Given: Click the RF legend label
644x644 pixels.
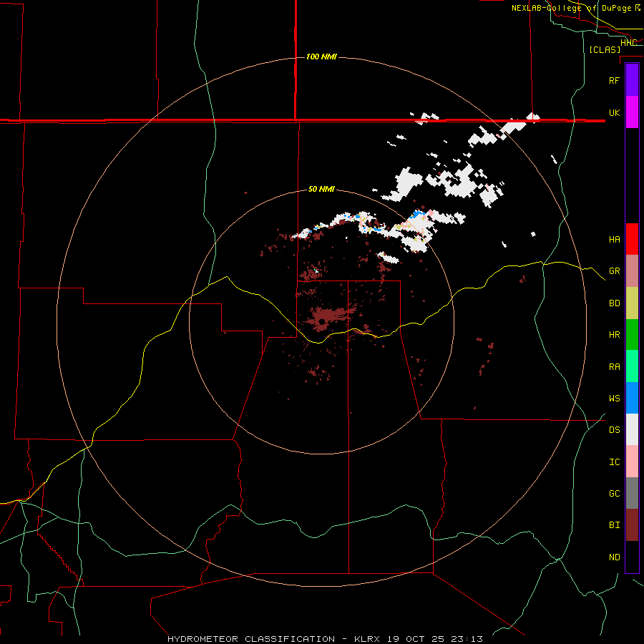Looking at the screenshot, I should pyautogui.click(x=615, y=80).
